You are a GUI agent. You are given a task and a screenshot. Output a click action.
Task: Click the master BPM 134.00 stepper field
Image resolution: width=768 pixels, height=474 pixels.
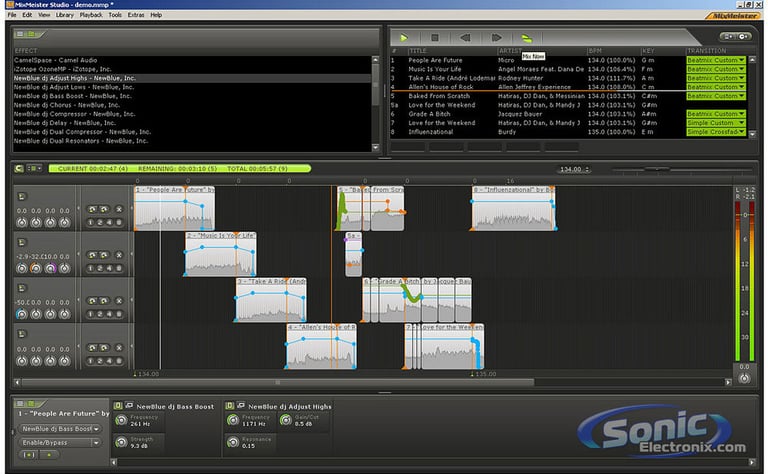pyautogui.click(x=575, y=169)
